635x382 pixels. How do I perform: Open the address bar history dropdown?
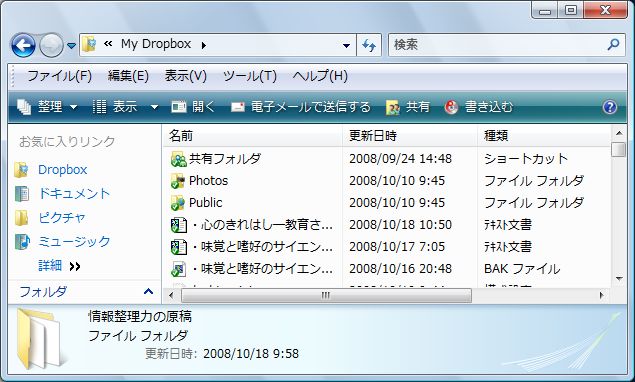pyautogui.click(x=346, y=45)
